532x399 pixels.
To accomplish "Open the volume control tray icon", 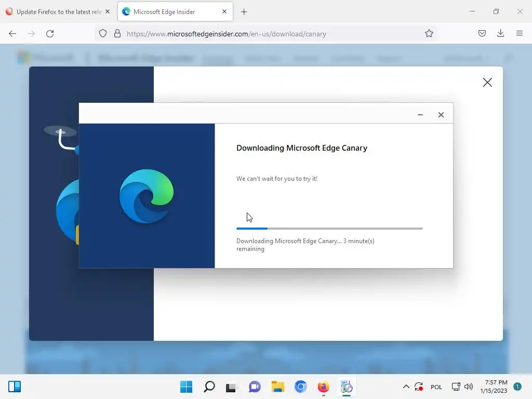I will [469, 387].
